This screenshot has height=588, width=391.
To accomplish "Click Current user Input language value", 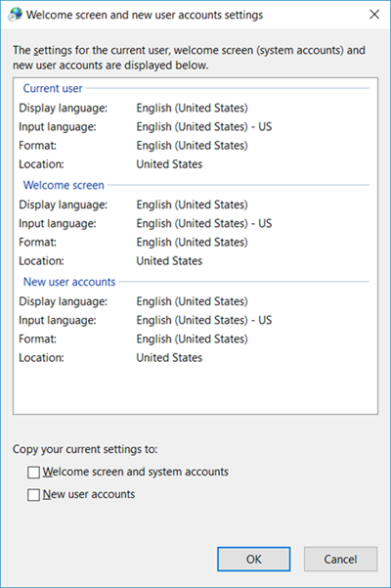I will point(204,127).
